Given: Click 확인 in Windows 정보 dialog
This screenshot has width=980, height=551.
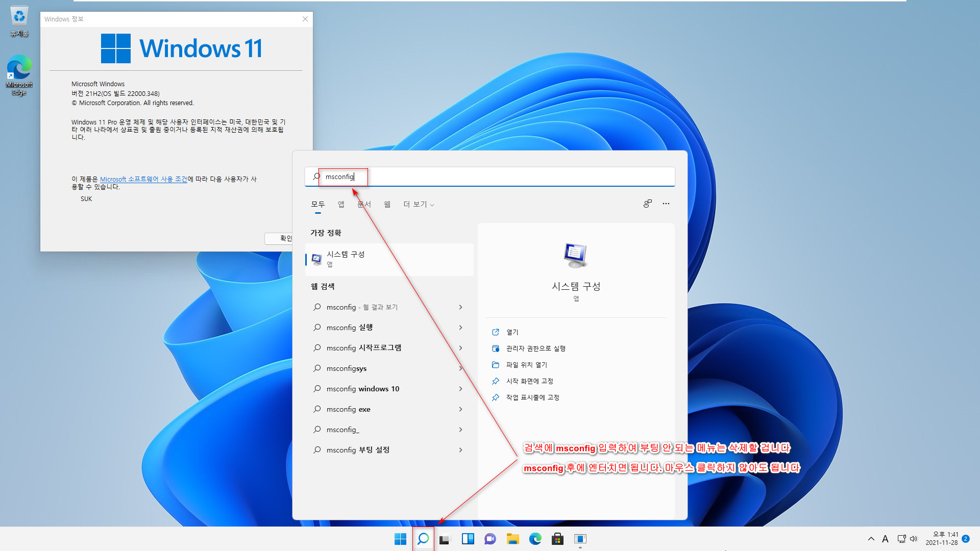Looking at the screenshot, I should pos(279,238).
